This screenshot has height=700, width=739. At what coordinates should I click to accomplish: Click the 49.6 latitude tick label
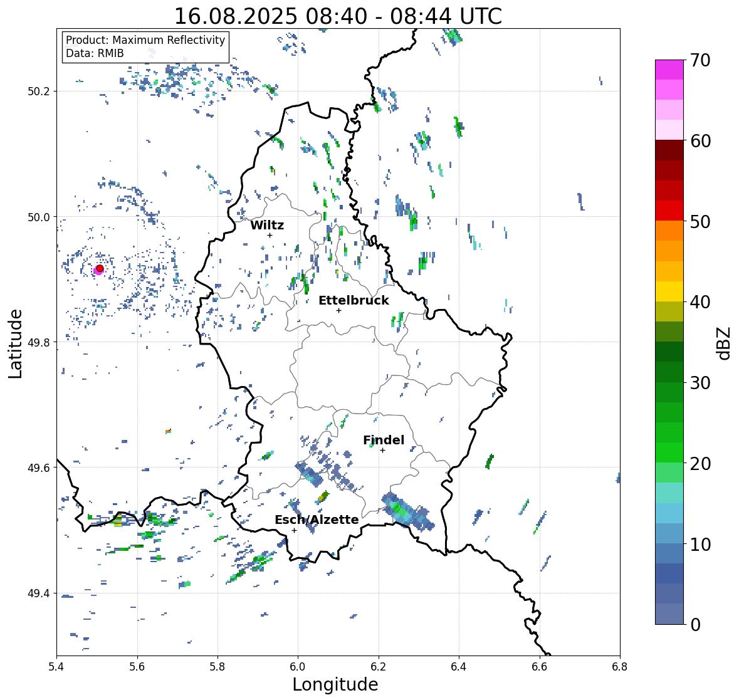click(39, 468)
